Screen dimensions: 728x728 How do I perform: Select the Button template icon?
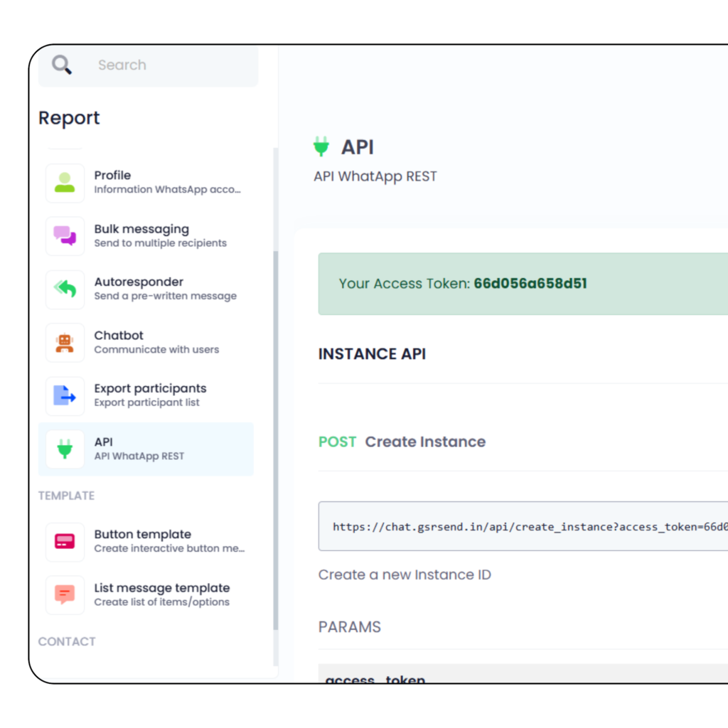click(x=65, y=541)
